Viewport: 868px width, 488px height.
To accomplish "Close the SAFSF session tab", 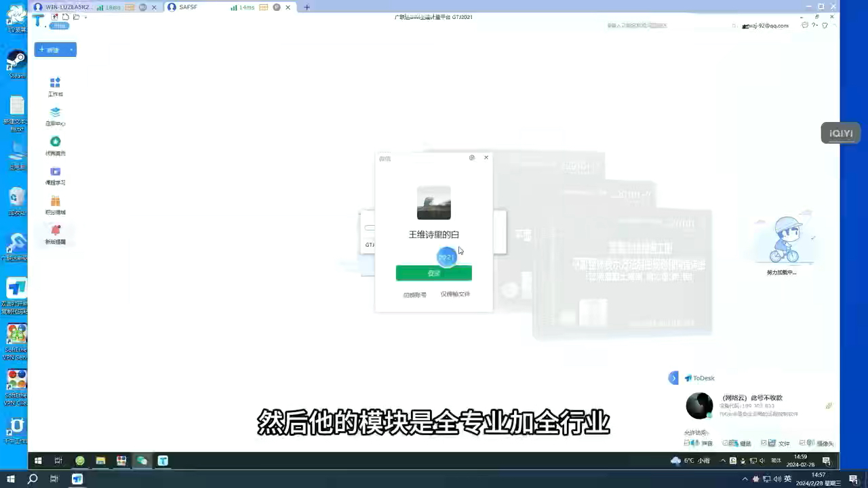I will point(288,7).
